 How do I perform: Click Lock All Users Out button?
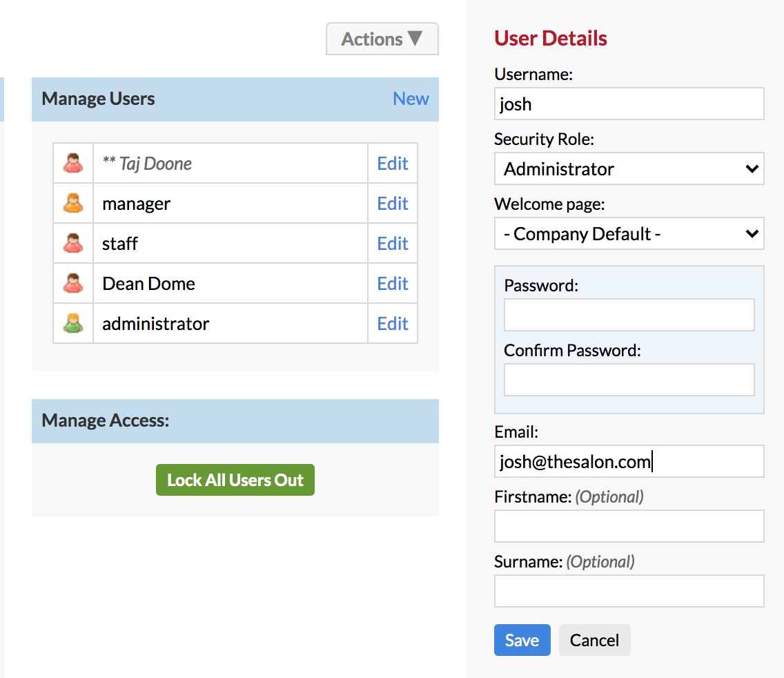click(x=235, y=480)
